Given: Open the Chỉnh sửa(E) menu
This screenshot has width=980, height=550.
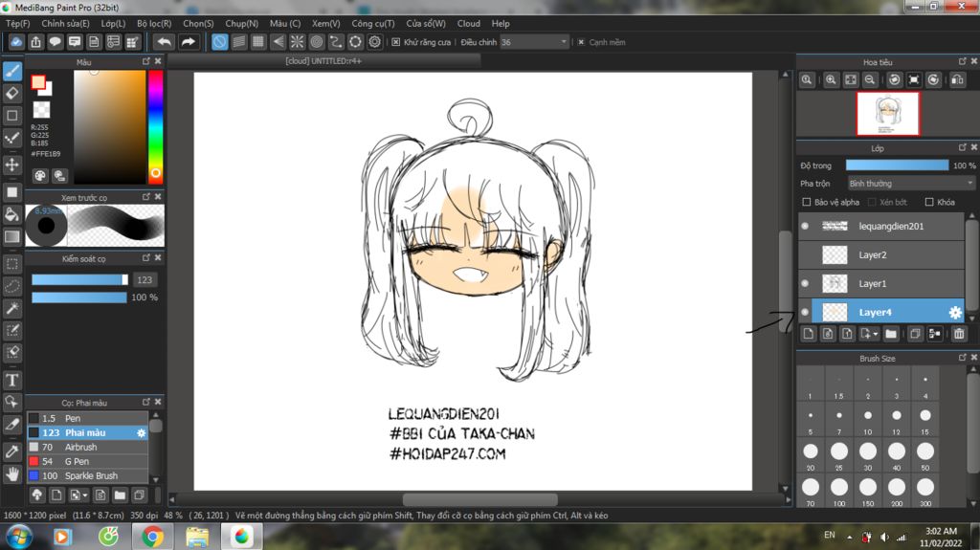Looking at the screenshot, I should point(66,23).
